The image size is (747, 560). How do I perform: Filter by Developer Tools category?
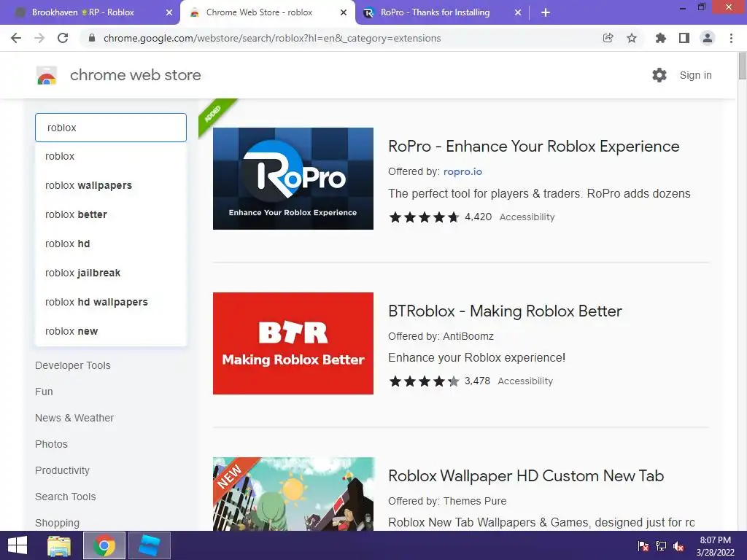[73, 365]
